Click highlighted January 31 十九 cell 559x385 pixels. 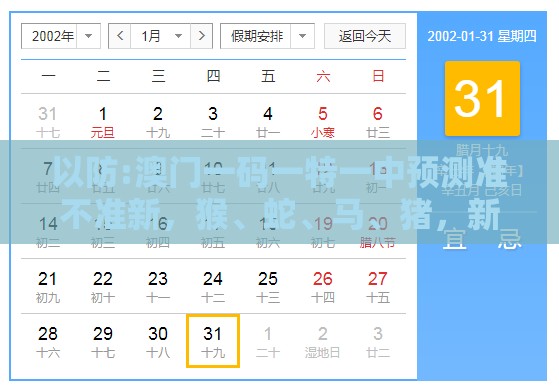coord(213,341)
